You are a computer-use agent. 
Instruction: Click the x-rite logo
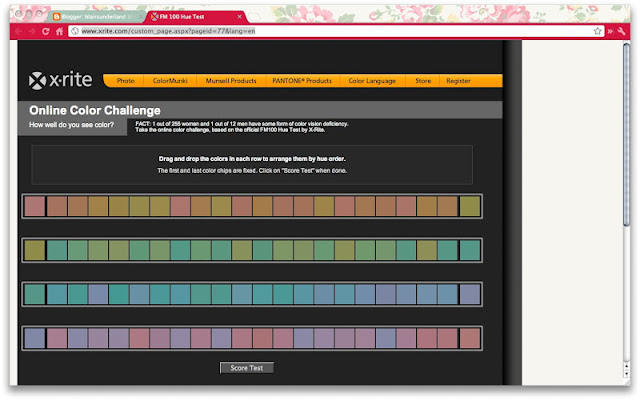(60, 80)
